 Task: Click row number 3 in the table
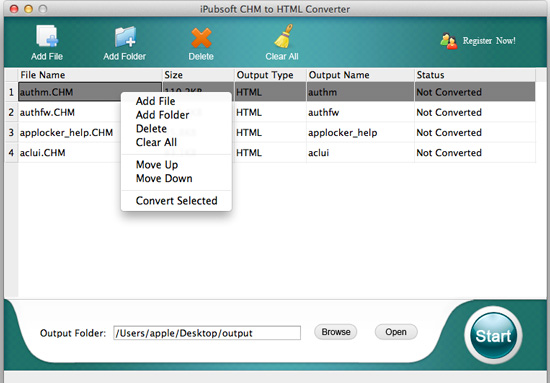[x=11, y=133]
